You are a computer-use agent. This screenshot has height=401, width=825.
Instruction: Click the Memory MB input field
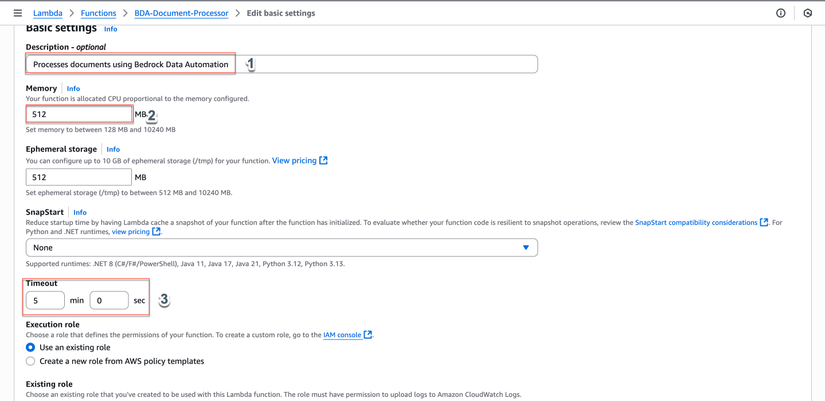(x=78, y=114)
